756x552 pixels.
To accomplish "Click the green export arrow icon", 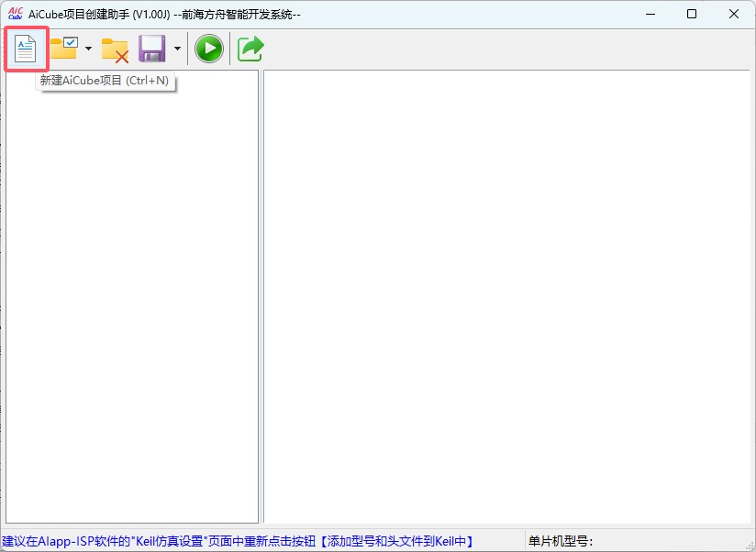I will (x=250, y=49).
